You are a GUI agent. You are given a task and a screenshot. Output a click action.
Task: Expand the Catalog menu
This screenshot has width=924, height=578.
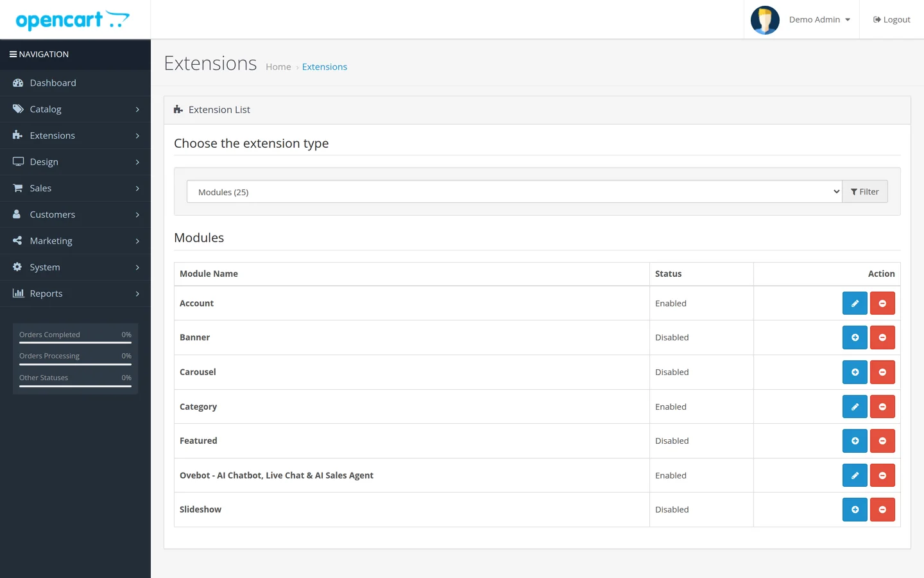75,109
